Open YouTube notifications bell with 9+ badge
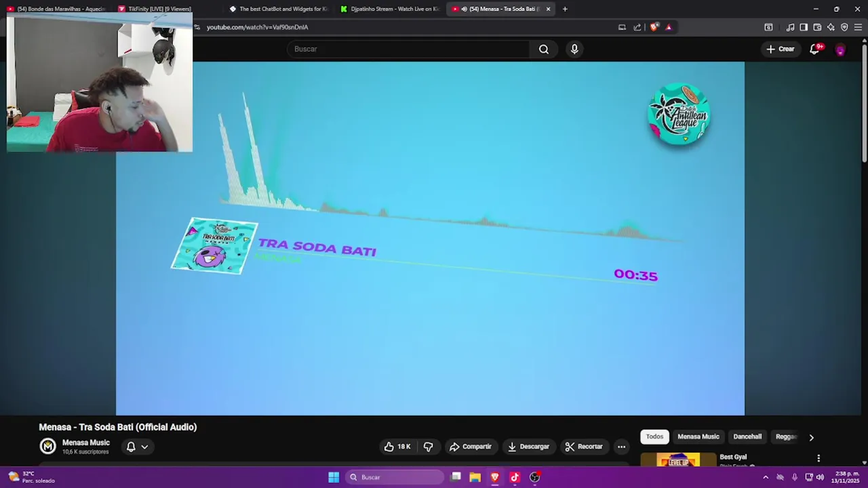 815,49
